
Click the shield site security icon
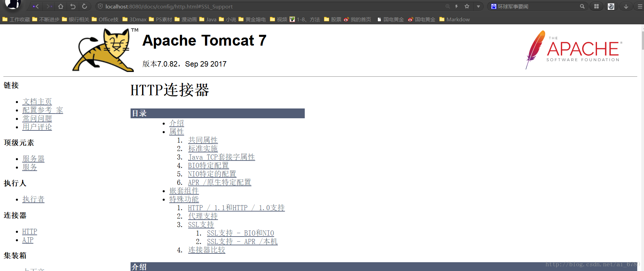click(100, 6)
